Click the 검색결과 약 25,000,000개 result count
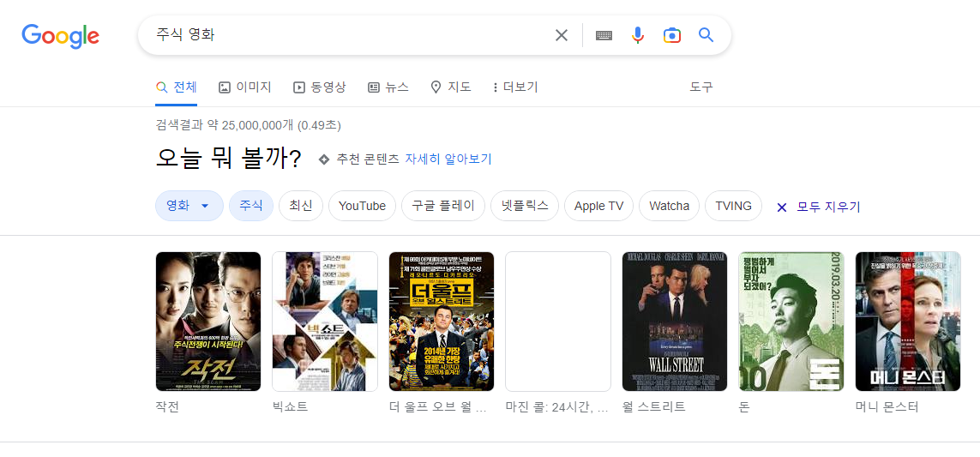This screenshot has width=980, height=457. 248,125
